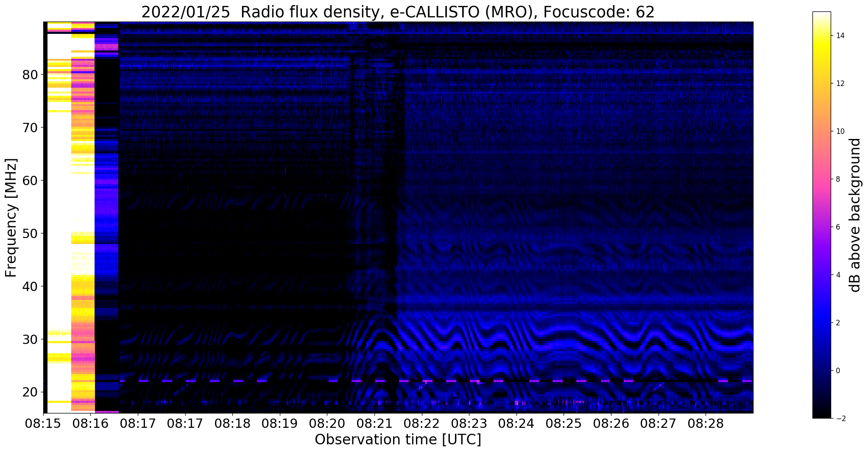The height and width of the screenshot is (452, 868).
Task: Click the 08:27 time tick label
Action: (x=659, y=424)
